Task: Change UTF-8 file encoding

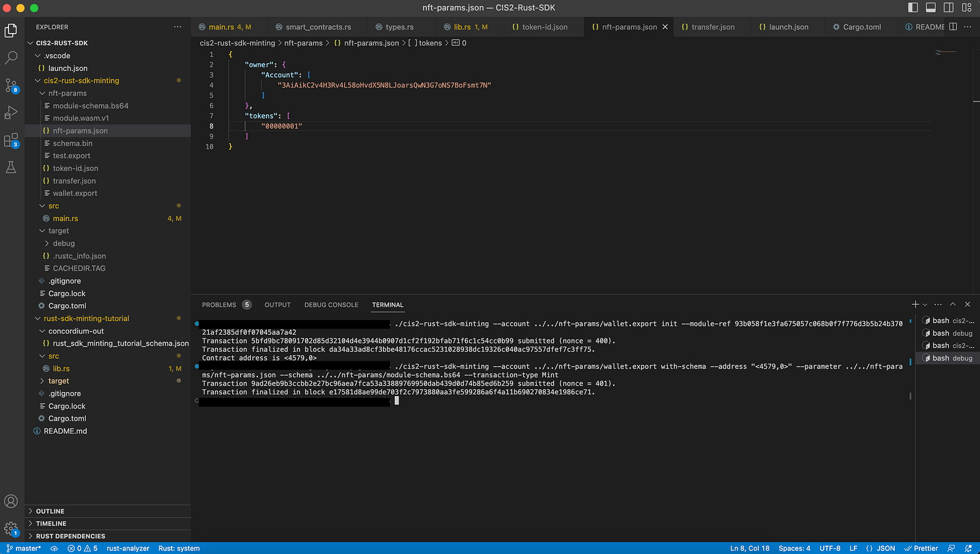Action: 830,548
